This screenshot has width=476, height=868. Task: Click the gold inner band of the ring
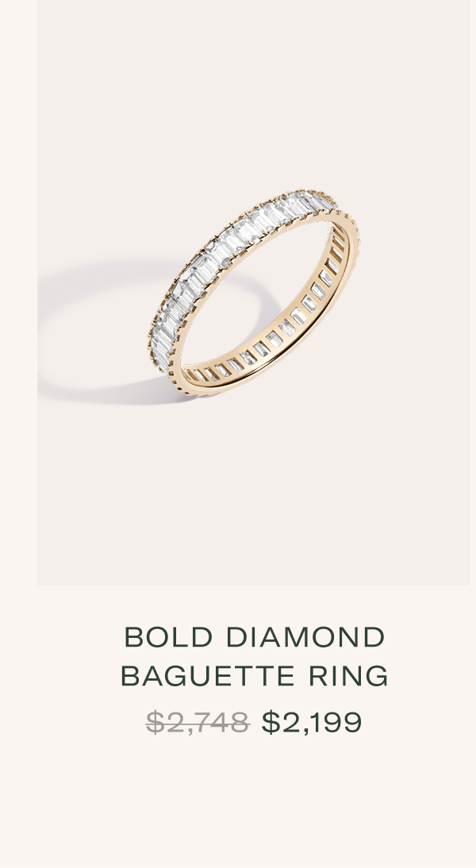pos(277,342)
